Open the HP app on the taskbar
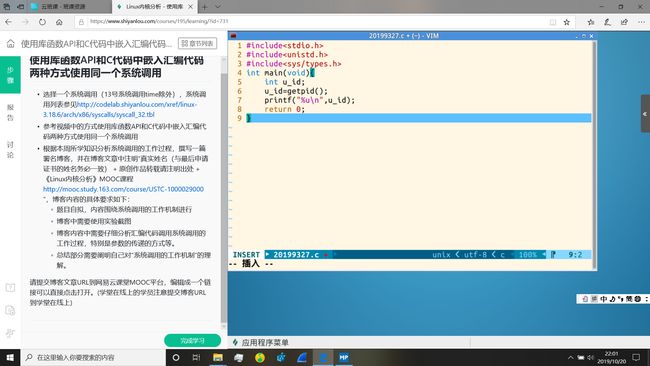 tap(344, 357)
